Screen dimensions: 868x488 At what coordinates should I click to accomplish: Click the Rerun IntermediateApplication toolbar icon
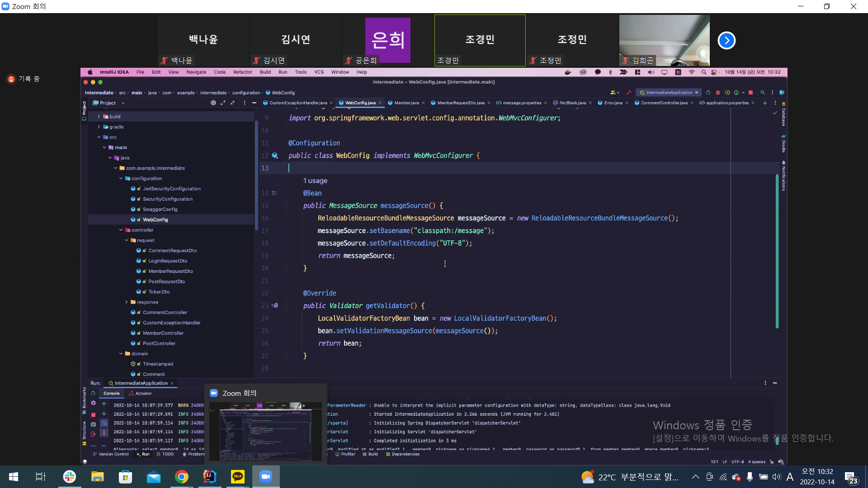pos(708,93)
